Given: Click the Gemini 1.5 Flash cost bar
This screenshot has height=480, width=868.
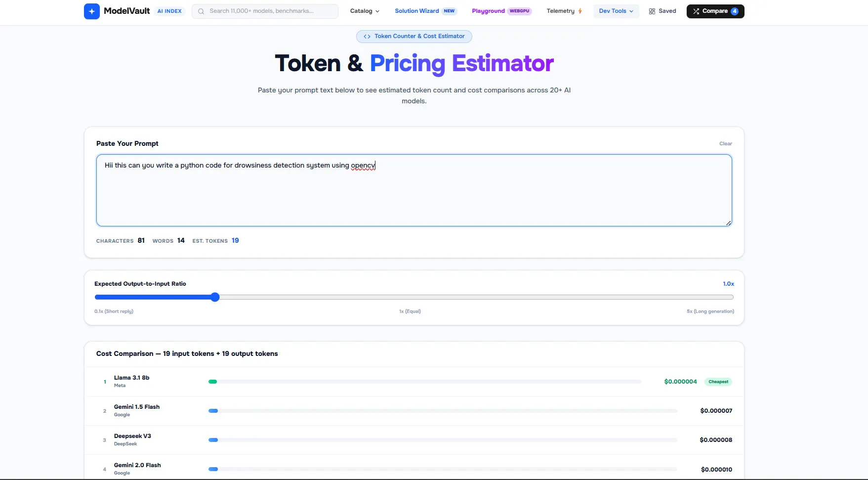Looking at the screenshot, I should (x=443, y=411).
